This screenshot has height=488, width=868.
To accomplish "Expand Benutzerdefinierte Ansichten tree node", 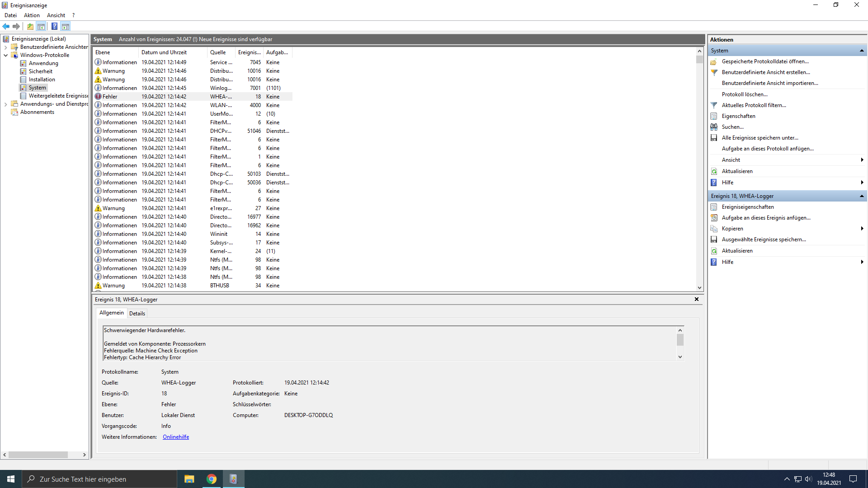I will [x=5, y=47].
